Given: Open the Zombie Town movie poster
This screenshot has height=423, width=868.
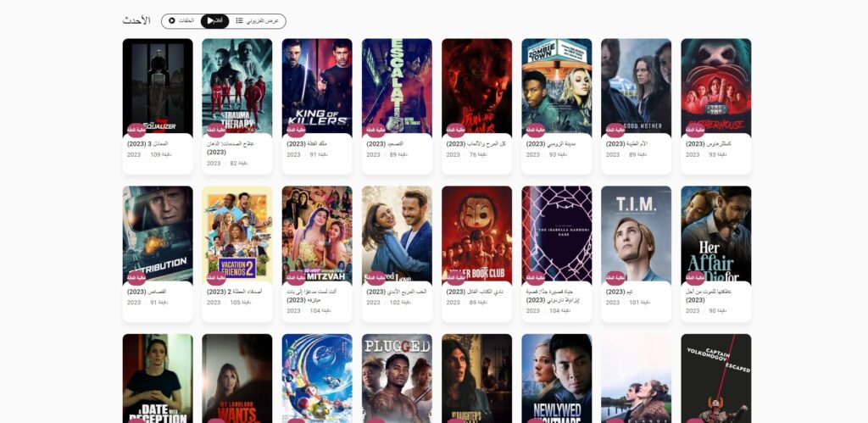Looking at the screenshot, I should click(x=556, y=86).
